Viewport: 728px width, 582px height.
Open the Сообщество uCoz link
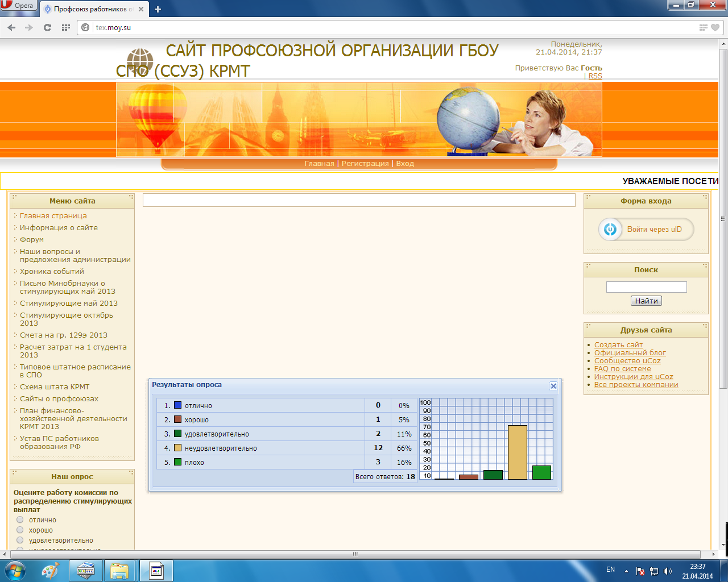pos(627,361)
